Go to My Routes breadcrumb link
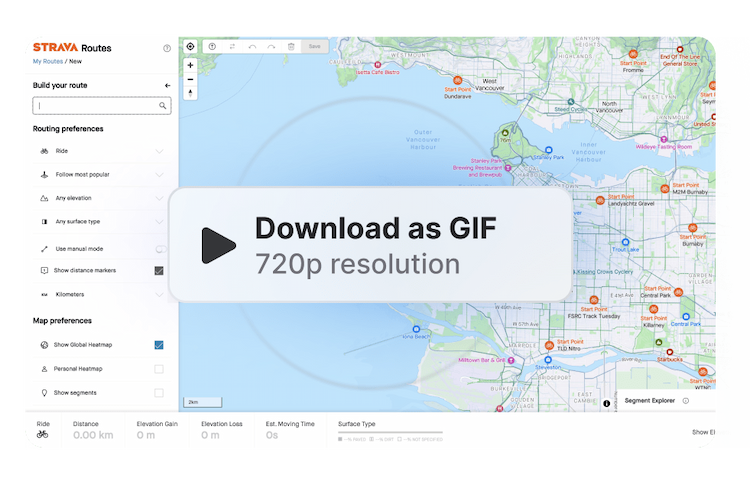The height and width of the screenshot is (482, 750). coord(49,62)
